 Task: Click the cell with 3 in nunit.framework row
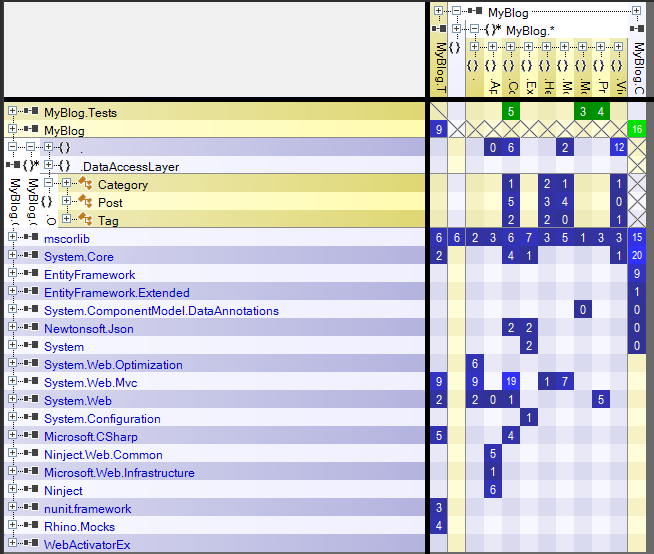[439, 507]
